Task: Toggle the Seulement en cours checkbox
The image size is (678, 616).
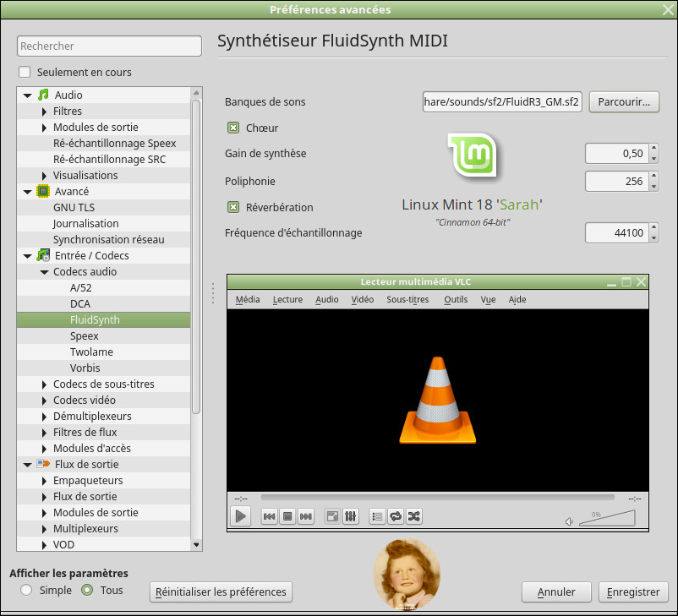Action: click(25, 72)
